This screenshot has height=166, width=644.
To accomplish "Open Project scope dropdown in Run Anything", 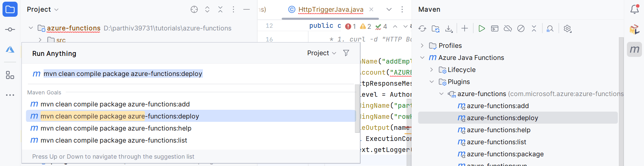I will (x=322, y=53).
